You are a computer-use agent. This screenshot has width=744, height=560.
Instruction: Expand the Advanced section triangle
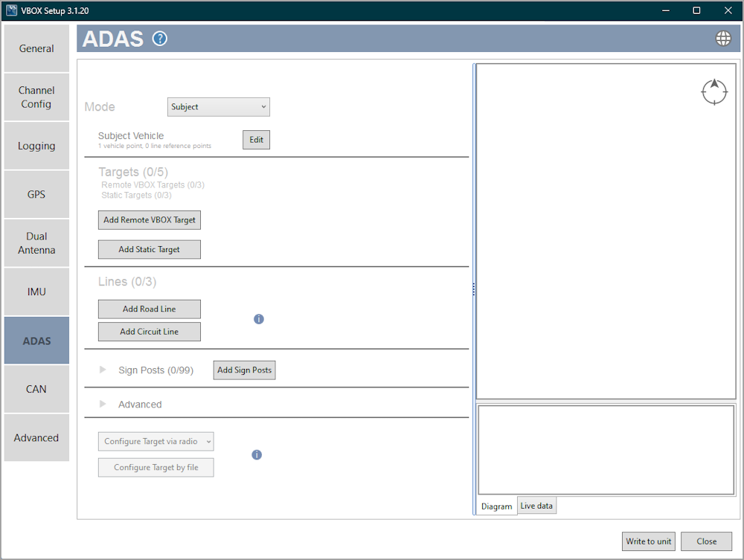(103, 404)
